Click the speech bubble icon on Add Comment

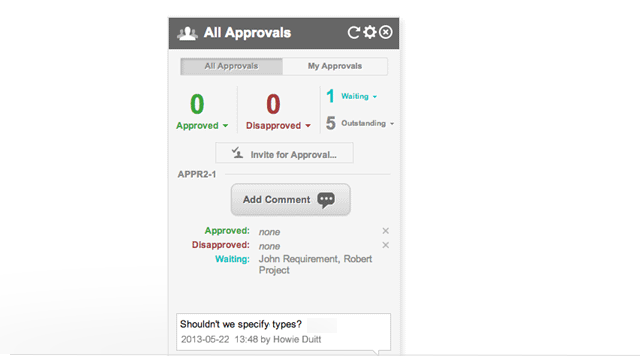tap(326, 200)
